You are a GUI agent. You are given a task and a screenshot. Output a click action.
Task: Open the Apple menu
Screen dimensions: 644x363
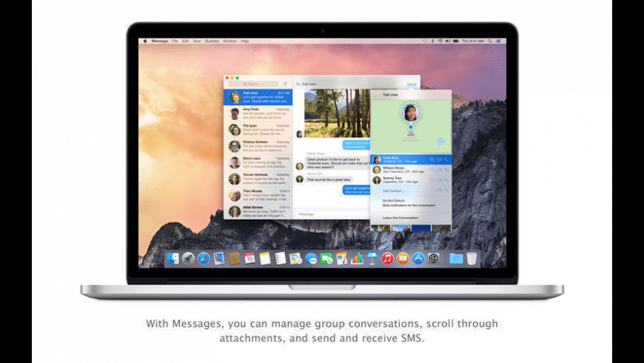tap(145, 41)
